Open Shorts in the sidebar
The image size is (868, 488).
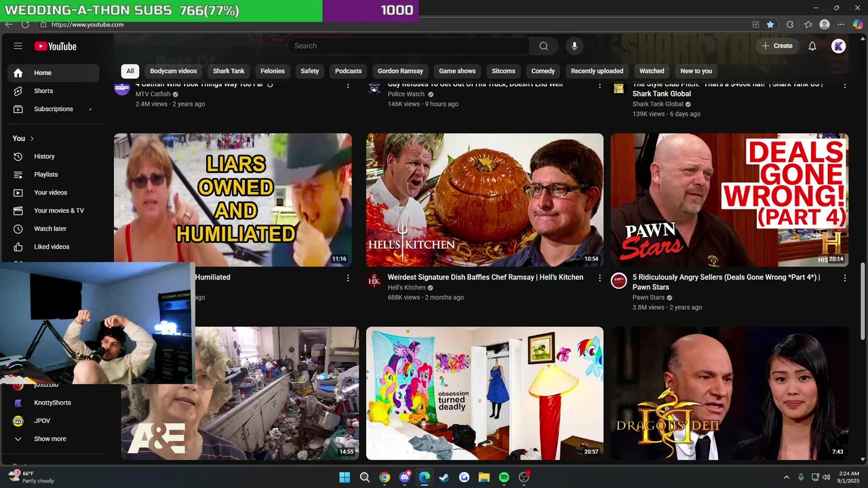(54, 91)
